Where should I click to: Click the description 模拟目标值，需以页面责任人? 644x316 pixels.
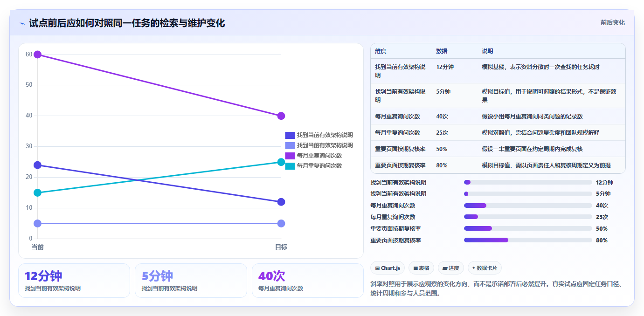pos(546,165)
